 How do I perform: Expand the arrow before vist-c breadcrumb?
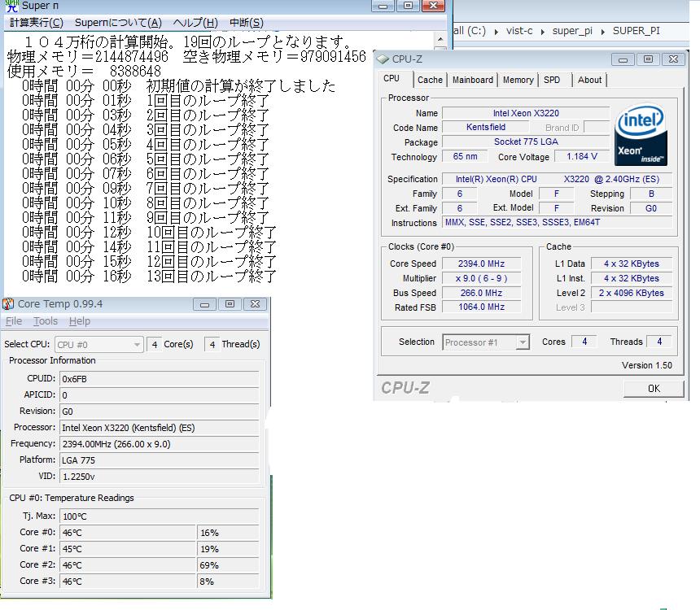[x=496, y=32]
